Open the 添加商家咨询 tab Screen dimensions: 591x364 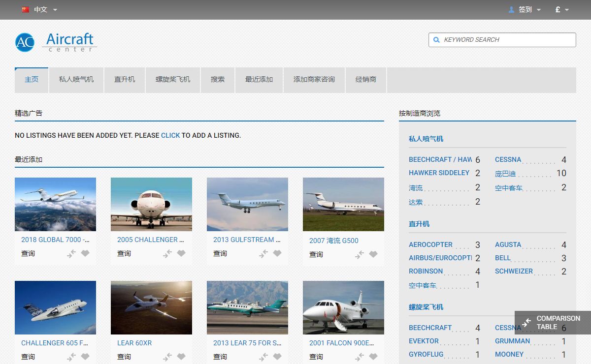[x=314, y=80]
